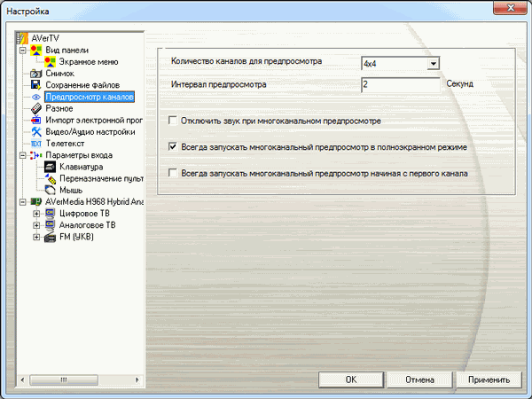Click the AVerMedia H968 card icon
Image resolution: width=532 pixels, height=399 pixels.
[x=36, y=202]
